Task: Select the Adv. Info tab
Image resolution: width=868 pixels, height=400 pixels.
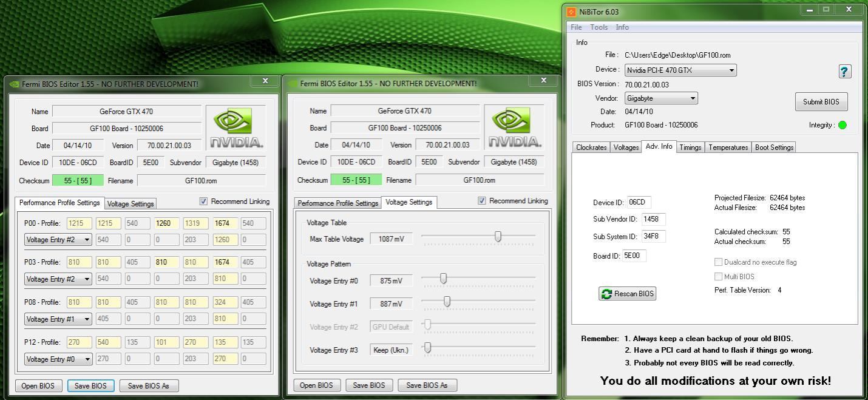Action: tap(659, 146)
